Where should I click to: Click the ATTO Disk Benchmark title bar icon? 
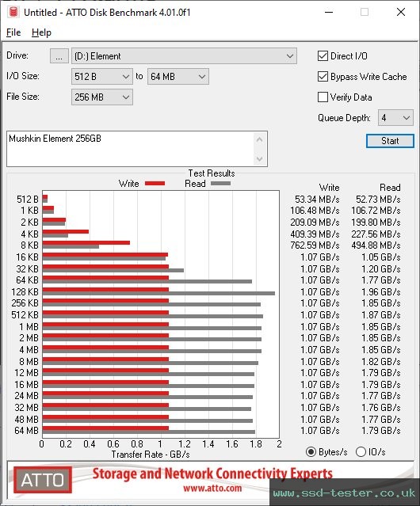(13, 12)
